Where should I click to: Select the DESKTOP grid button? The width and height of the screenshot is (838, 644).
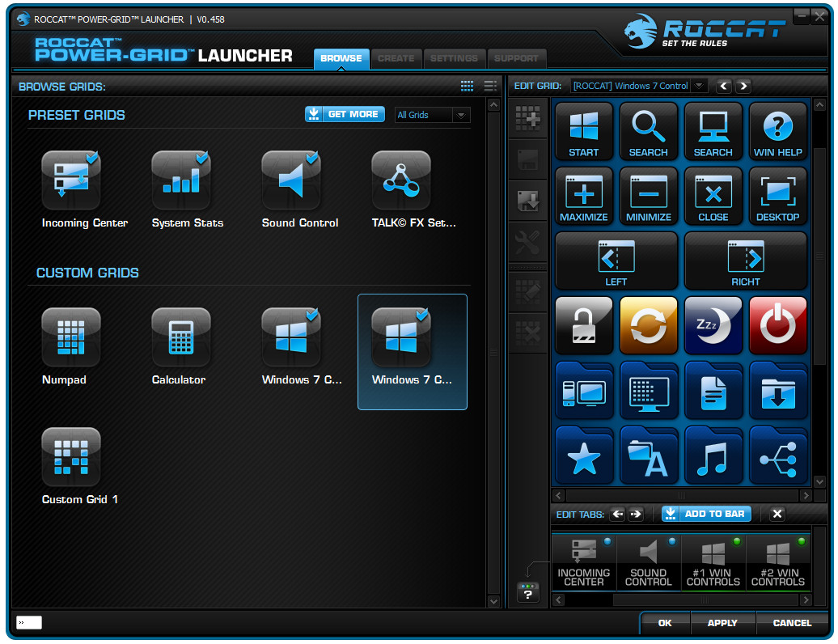(x=777, y=196)
